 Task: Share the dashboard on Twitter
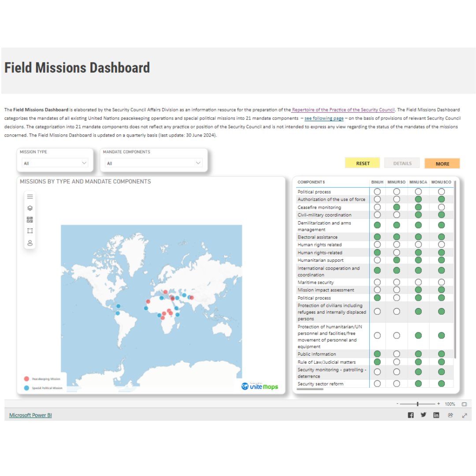tap(423, 415)
